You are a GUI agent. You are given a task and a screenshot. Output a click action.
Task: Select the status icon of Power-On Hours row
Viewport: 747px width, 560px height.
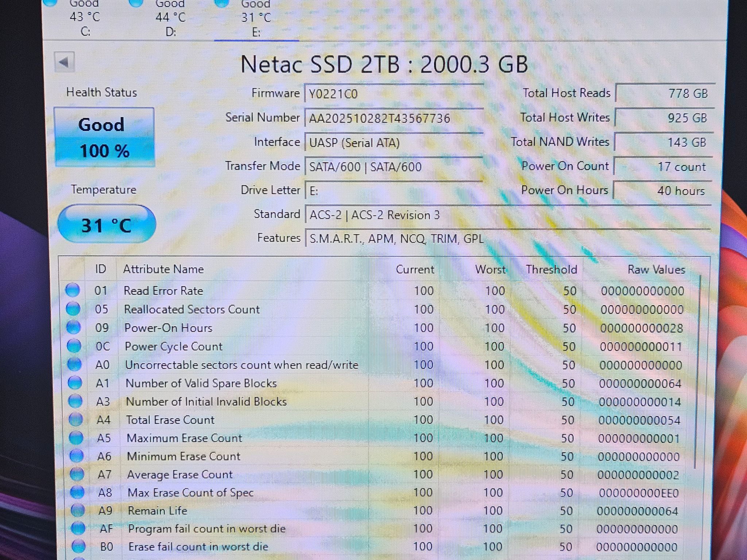coord(73,327)
